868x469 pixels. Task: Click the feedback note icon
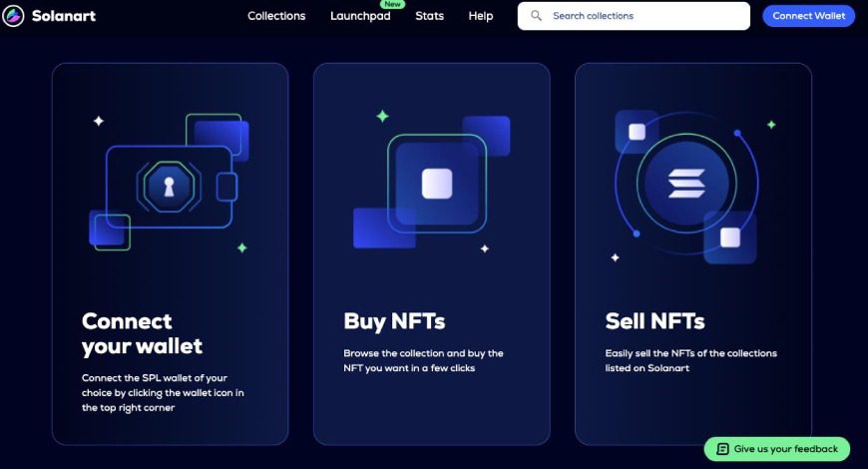pos(722,448)
